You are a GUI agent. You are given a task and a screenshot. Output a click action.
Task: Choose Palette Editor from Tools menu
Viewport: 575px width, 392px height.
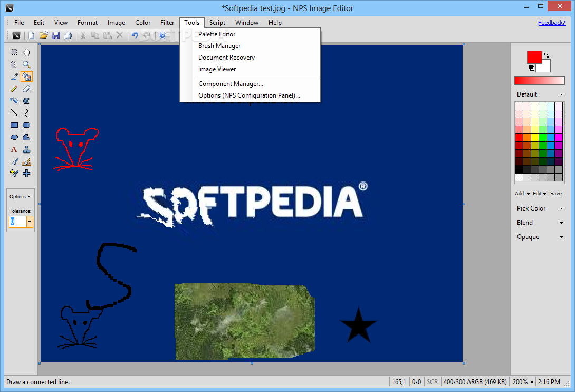pos(250,34)
